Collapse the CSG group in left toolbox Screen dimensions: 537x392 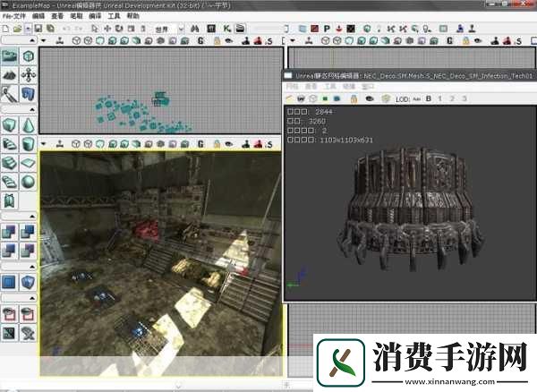(x=32, y=217)
